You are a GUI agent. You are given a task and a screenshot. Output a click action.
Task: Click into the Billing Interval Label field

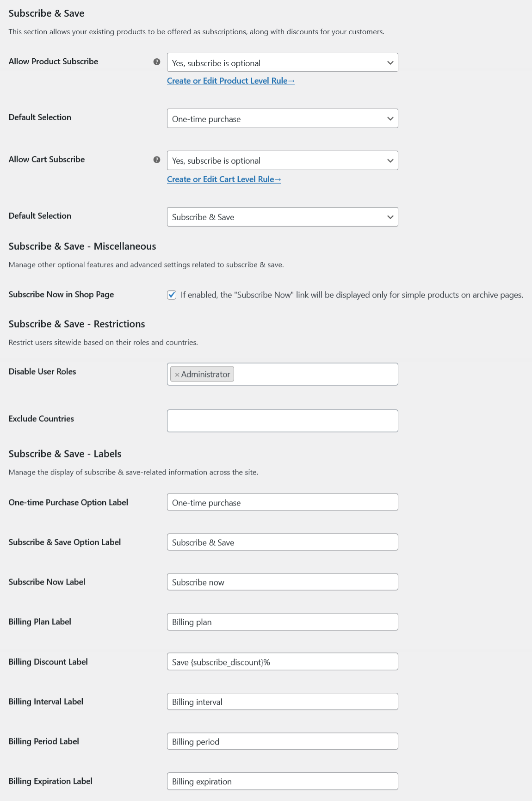pyautogui.click(x=282, y=702)
